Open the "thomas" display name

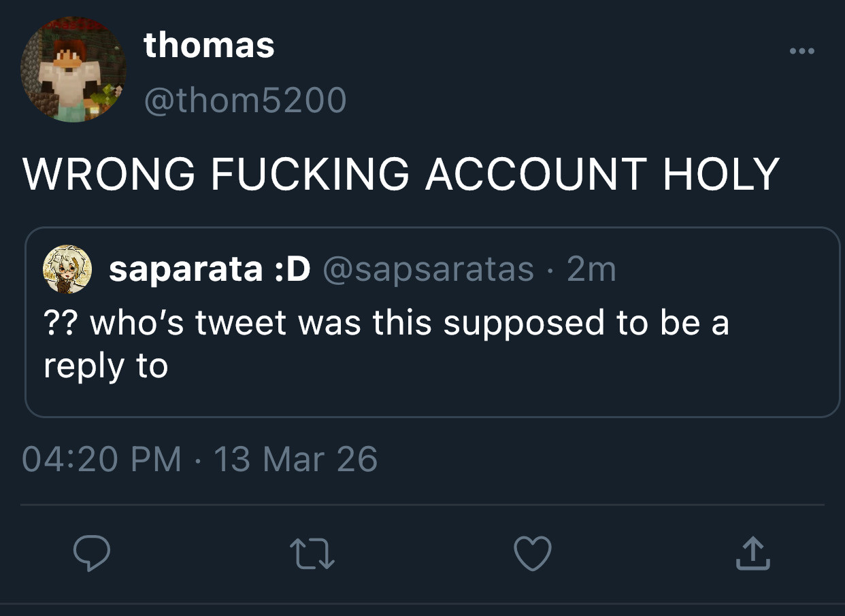[209, 46]
